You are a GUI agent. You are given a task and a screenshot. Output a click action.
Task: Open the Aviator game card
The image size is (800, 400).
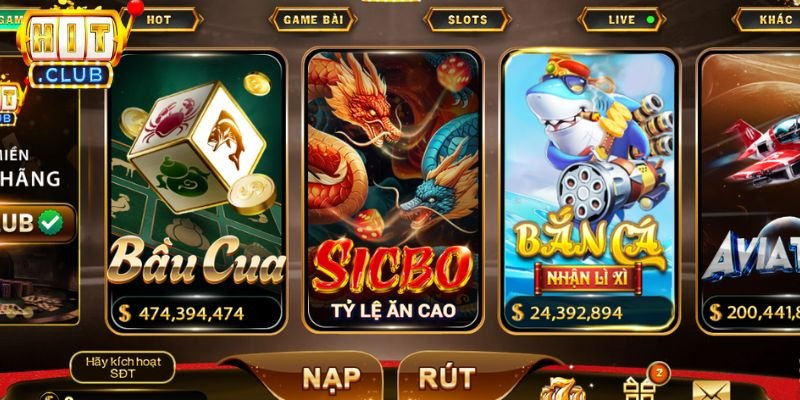click(x=749, y=191)
